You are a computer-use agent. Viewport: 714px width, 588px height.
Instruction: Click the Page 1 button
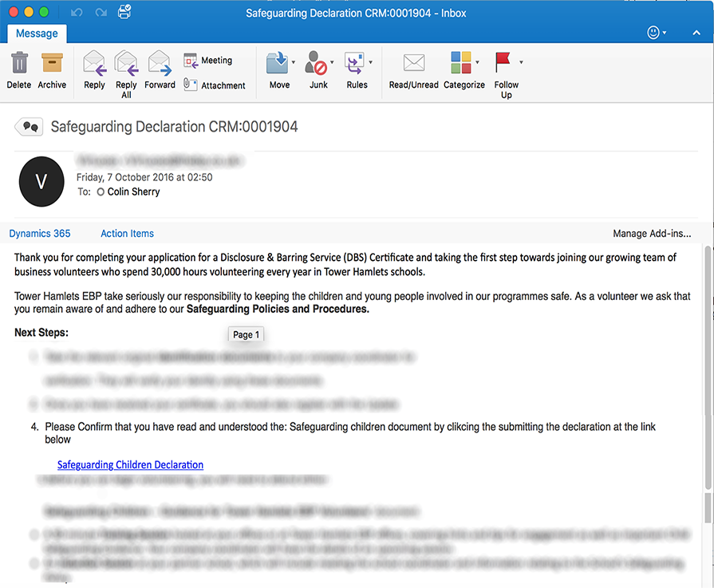click(246, 334)
